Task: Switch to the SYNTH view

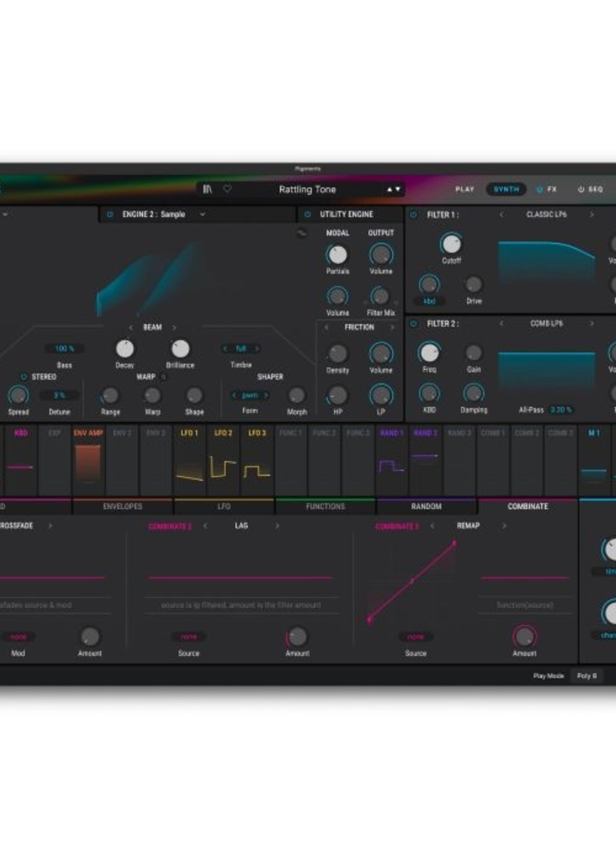Action: pos(506,189)
